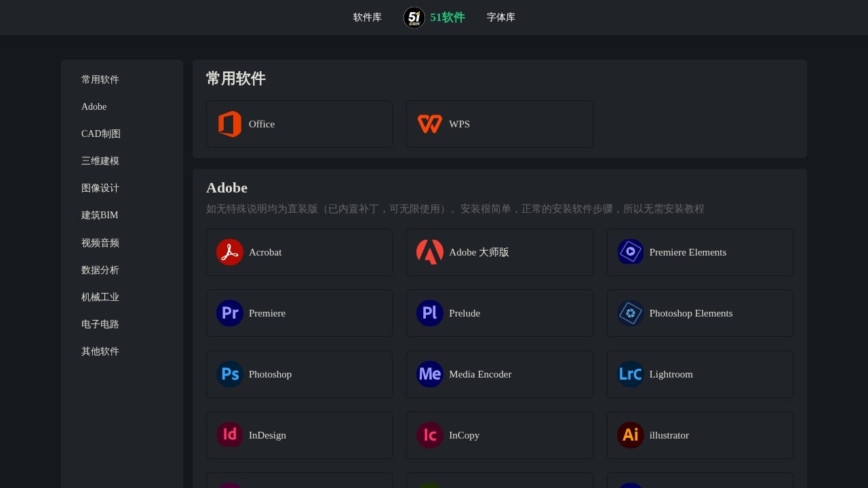Click the Adobe section heading
The height and width of the screenshot is (488, 868).
(226, 188)
